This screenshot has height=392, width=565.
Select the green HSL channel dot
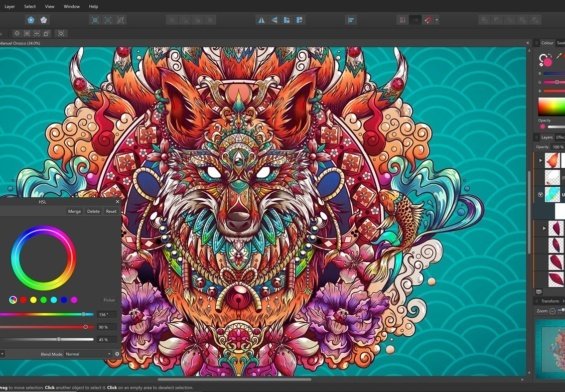[x=44, y=300]
